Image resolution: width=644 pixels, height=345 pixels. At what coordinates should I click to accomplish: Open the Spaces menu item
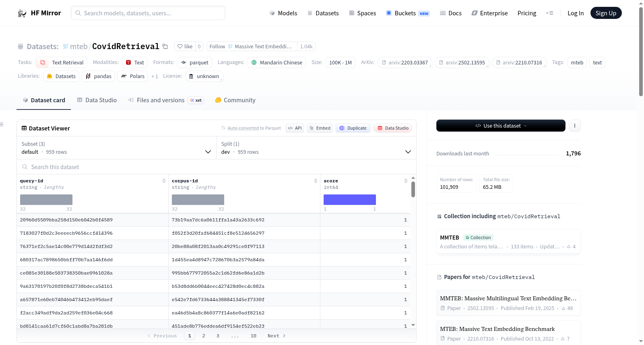tap(363, 13)
